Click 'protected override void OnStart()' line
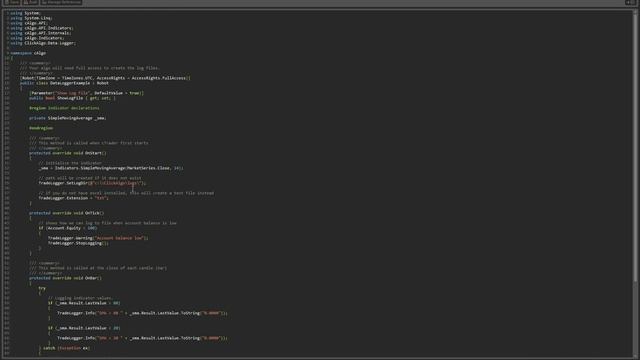The image size is (640, 360). coord(68,153)
